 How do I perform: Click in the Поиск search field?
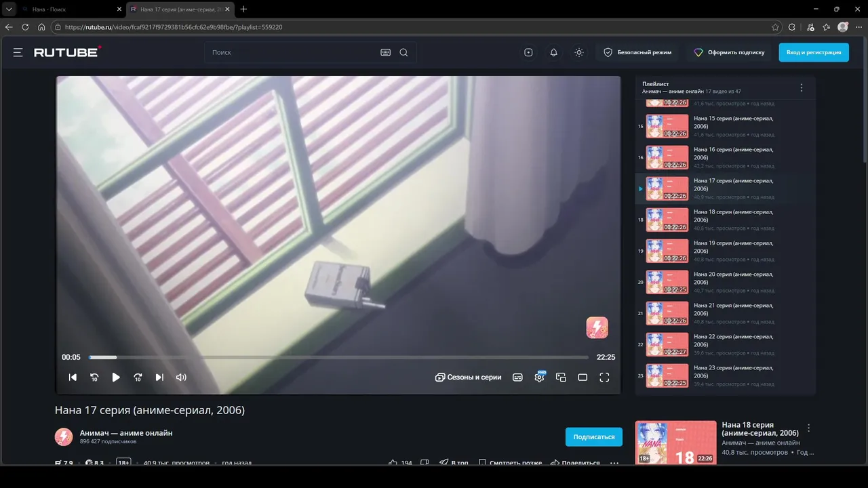coord(292,52)
